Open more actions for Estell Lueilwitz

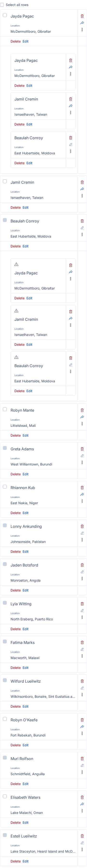pos(82,849)
